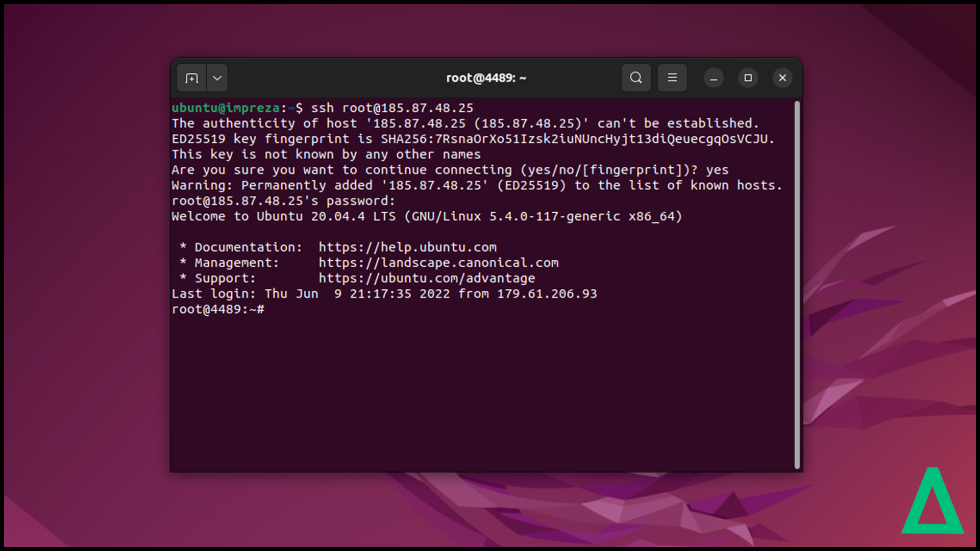Image resolution: width=980 pixels, height=551 pixels.
Task: Click the https://ubuntu.com/advantage link
Action: coord(427,278)
